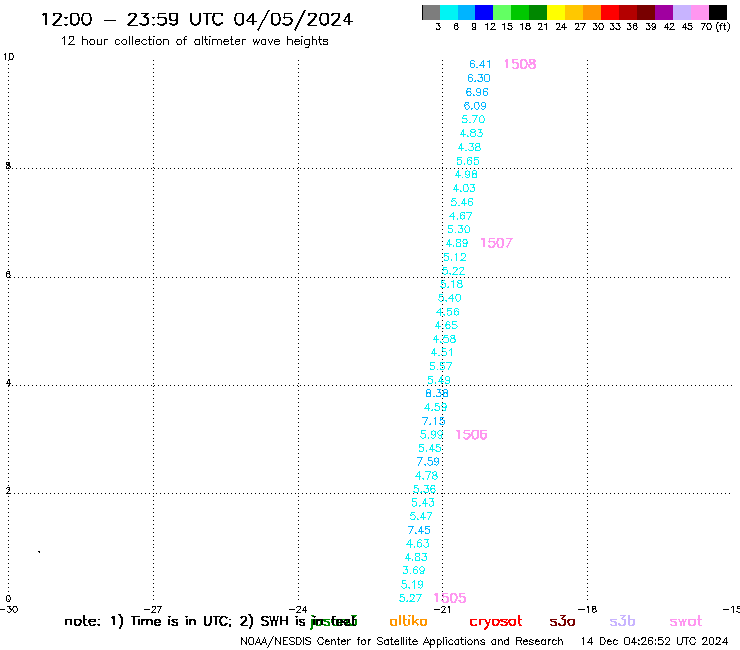The image size is (740, 650).
Task: Click the wave height reading 5.70
Action: point(473,119)
